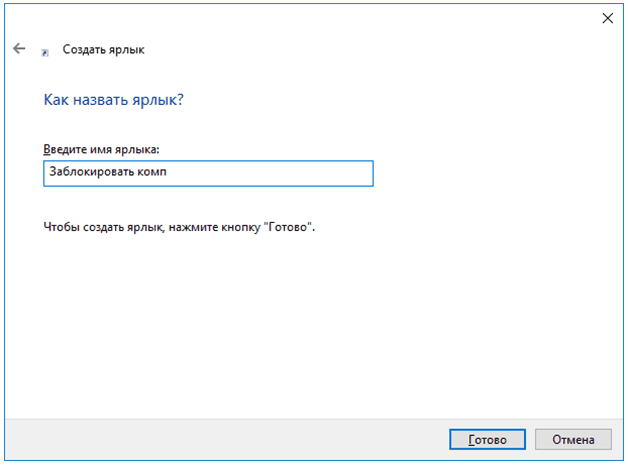Go back using the left arrow icon
The width and height of the screenshot is (628, 466).
pyautogui.click(x=19, y=49)
